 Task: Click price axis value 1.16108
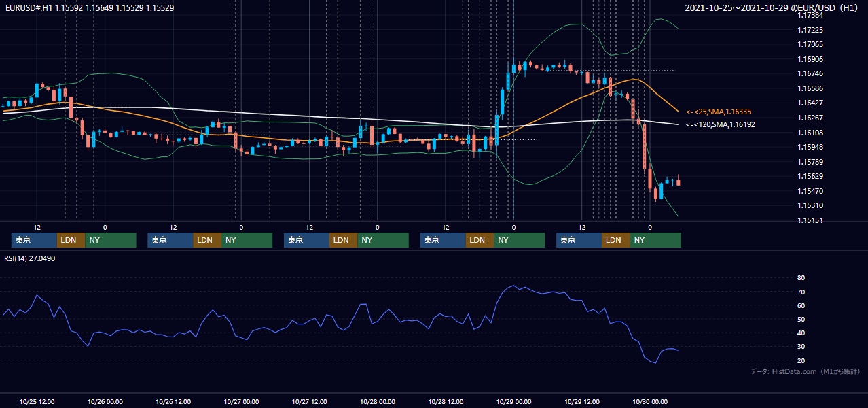point(810,133)
